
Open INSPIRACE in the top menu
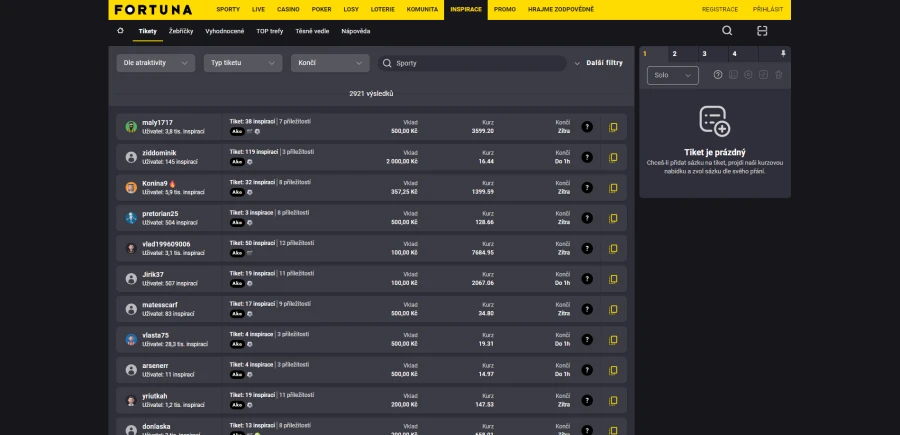coord(465,10)
